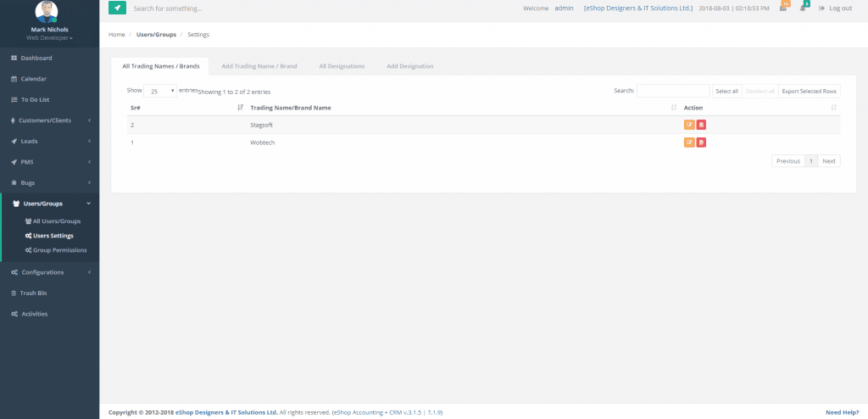This screenshot has width=868, height=419.
Task: Edit the Wobtech trading name
Action: tap(689, 142)
